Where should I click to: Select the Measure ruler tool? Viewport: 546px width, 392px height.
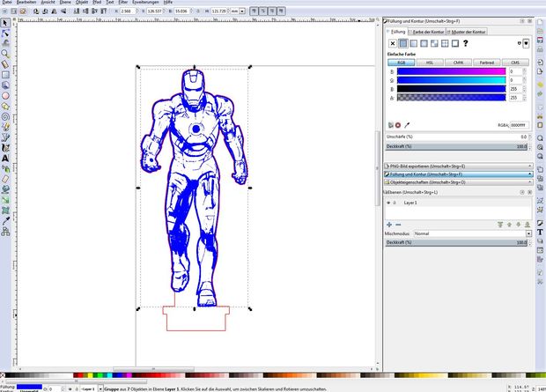pyautogui.click(x=5, y=64)
